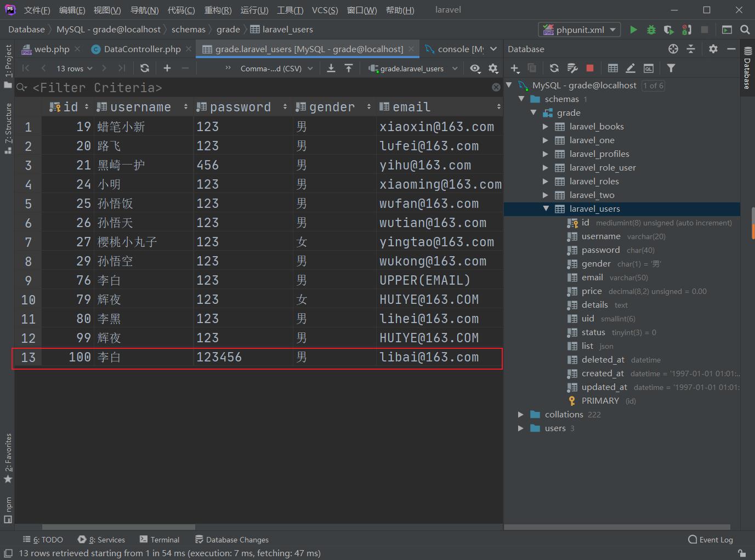Screen dimensions: 755x560
Task: Open the Event Log
Action: click(711, 540)
